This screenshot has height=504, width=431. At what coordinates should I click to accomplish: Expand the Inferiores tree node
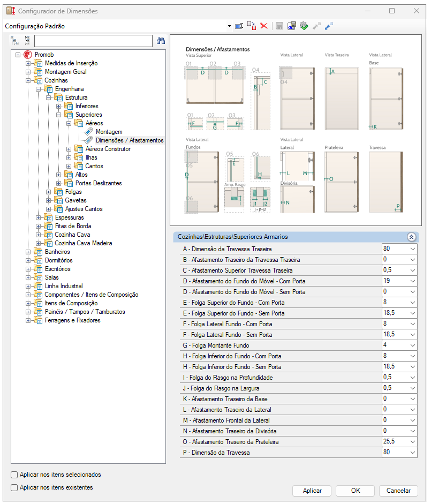tap(58, 106)
